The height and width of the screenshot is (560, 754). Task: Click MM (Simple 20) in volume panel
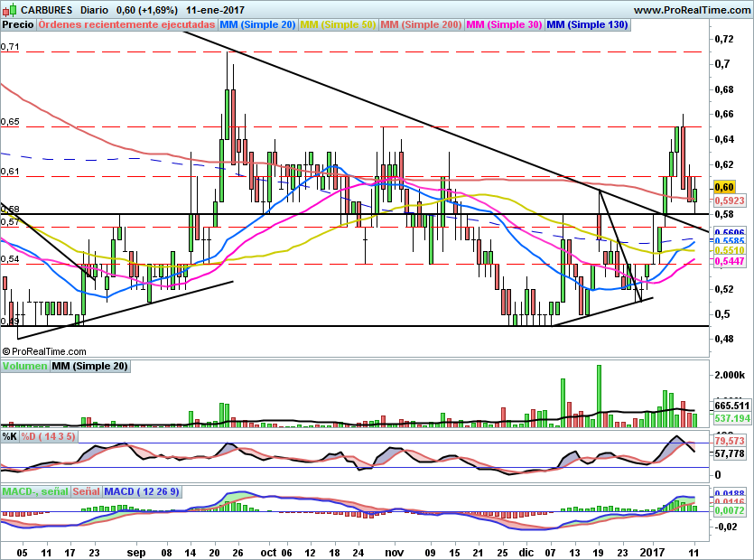tap(89, 366)
